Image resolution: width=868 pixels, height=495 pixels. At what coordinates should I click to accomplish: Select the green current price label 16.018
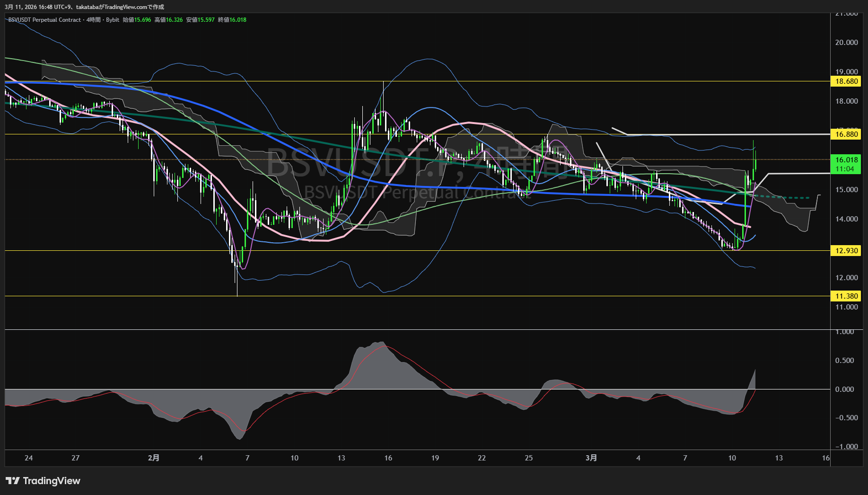[x=846, y=160]
